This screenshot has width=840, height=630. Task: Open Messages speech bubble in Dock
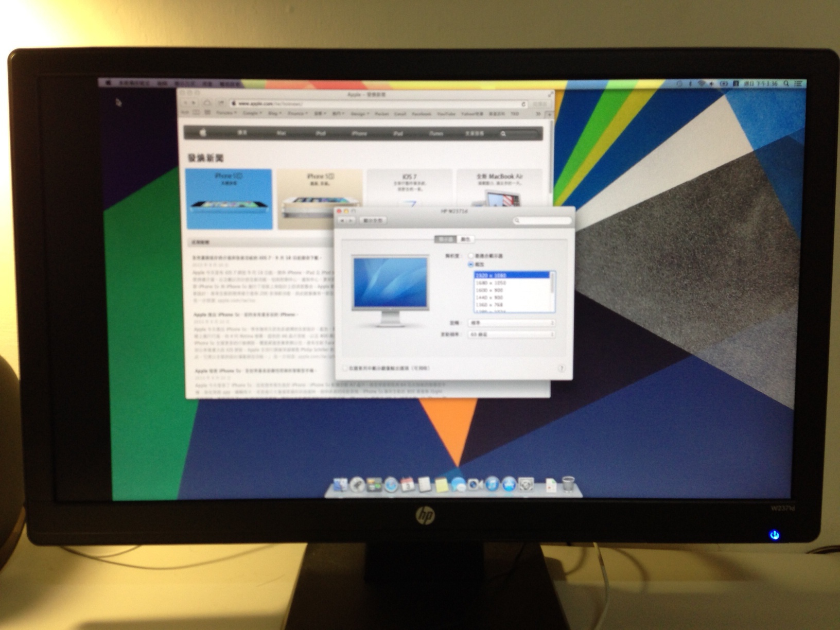[458, 484]
